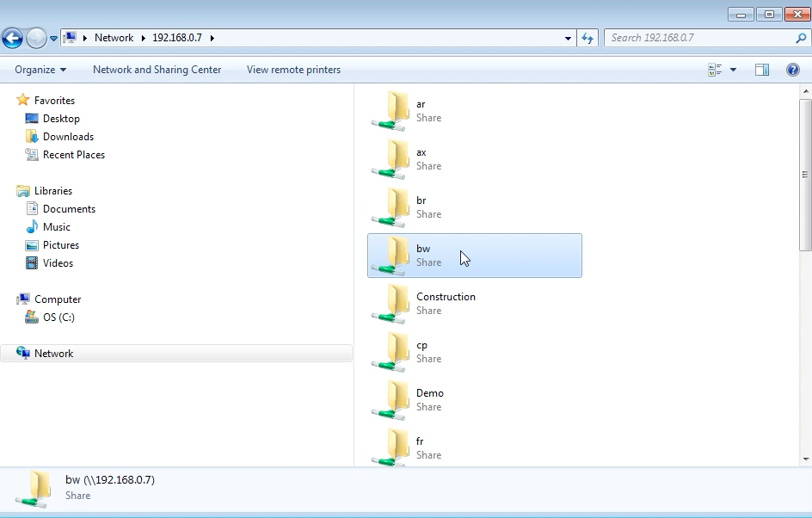
Task: Select the Construction share folder
Action: [446, 297]
